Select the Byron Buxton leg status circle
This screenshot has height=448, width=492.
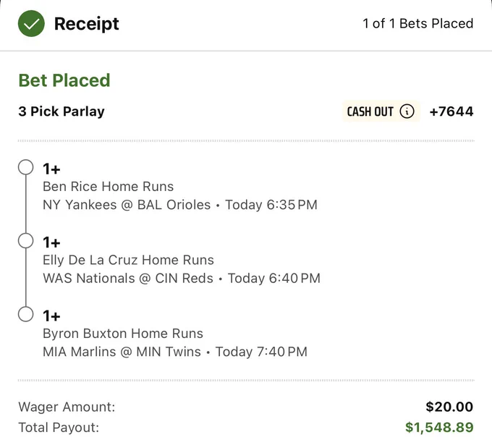(x=26, y=314)
